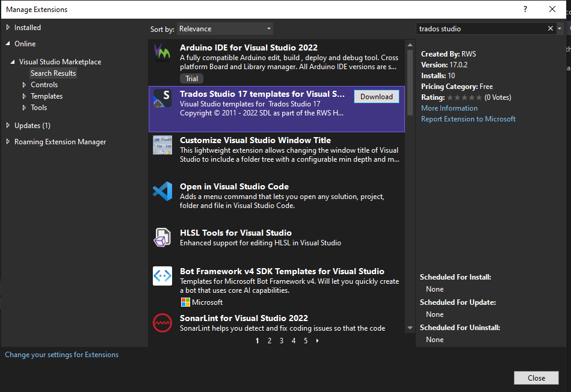571x392 pixels.
Task: Select Controls in the Marketplace tree
Action: tap(44, 85)
